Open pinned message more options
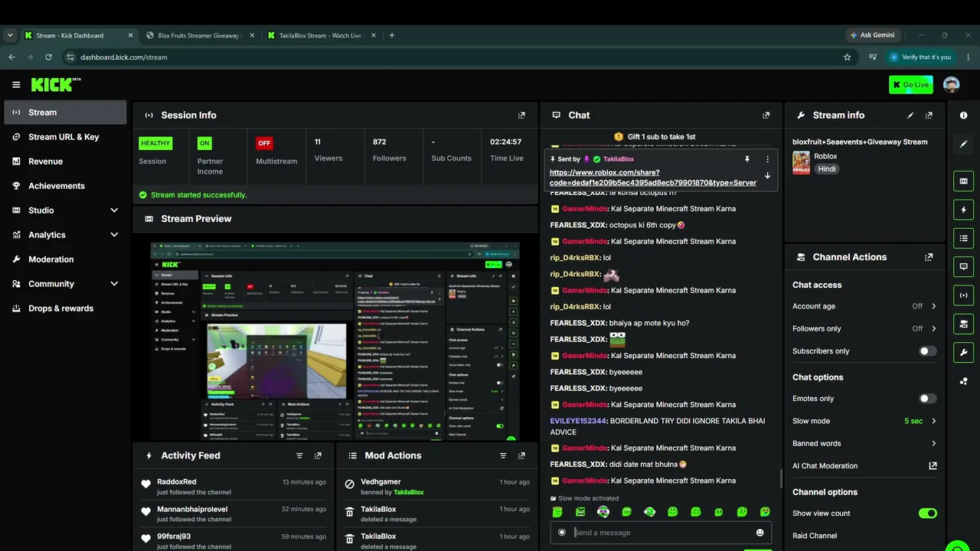The width and height of the screenshot is (980, 551). point(767,159)
